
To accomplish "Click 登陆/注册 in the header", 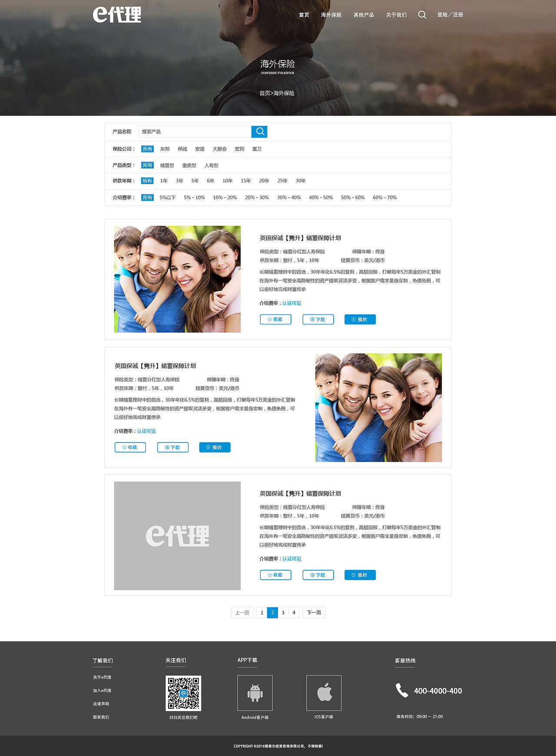I will (x=450, y=15).
